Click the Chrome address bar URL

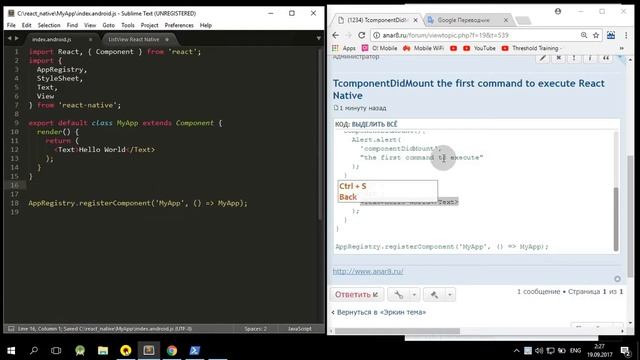(445, 36)
